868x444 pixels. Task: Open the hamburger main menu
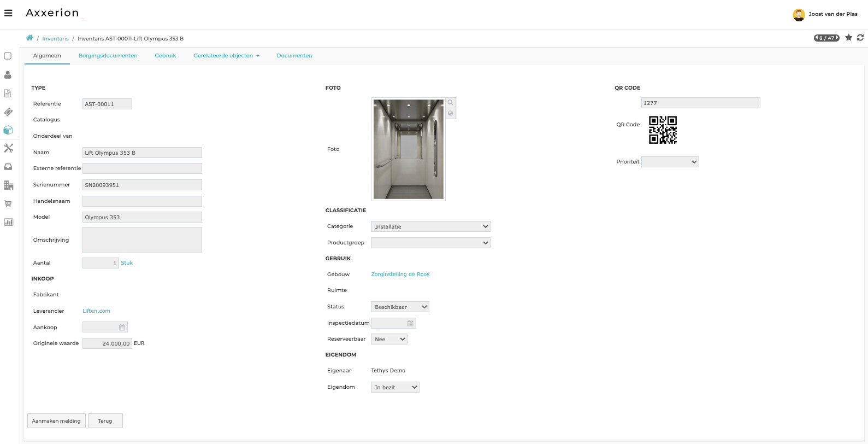click(x=8, y=13)
